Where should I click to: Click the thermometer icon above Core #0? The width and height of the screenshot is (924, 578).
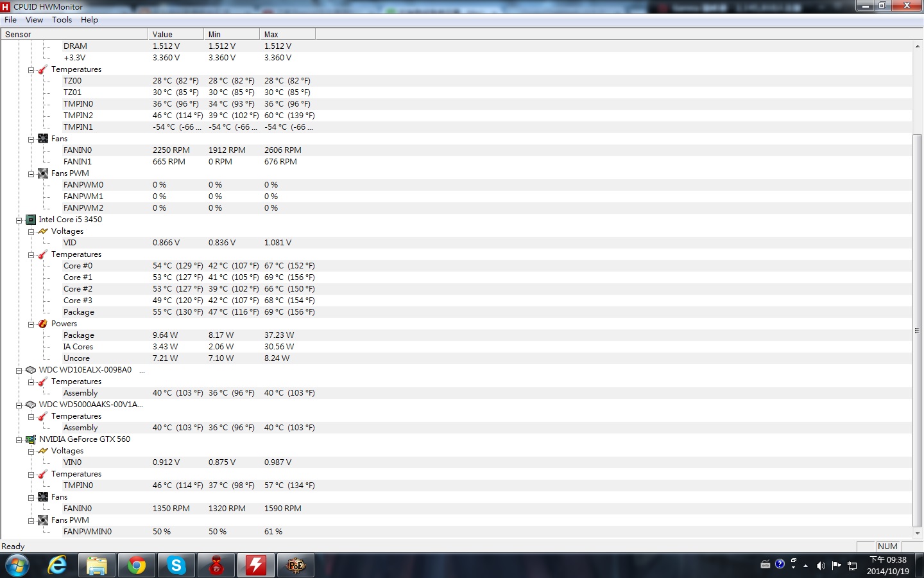[x=43, y=254]
